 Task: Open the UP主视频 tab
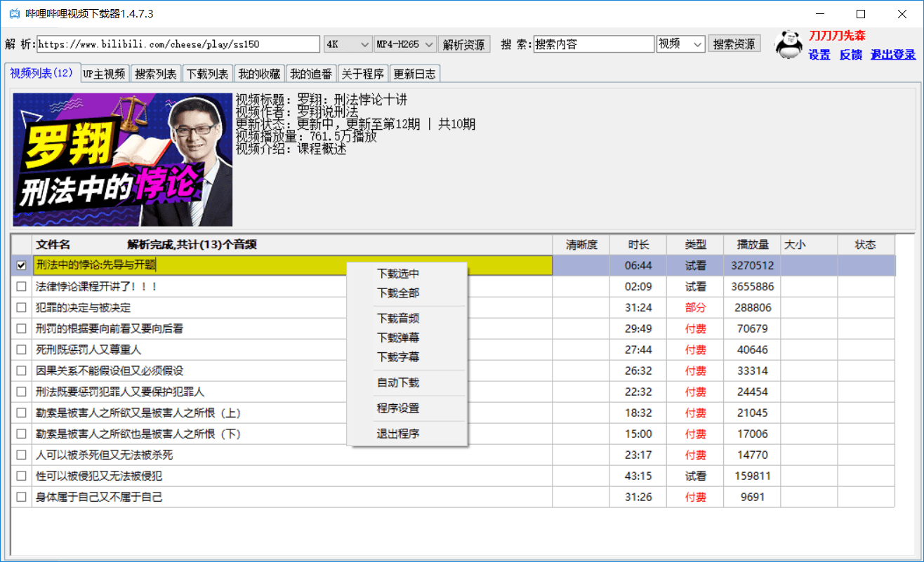pos(104,72)
